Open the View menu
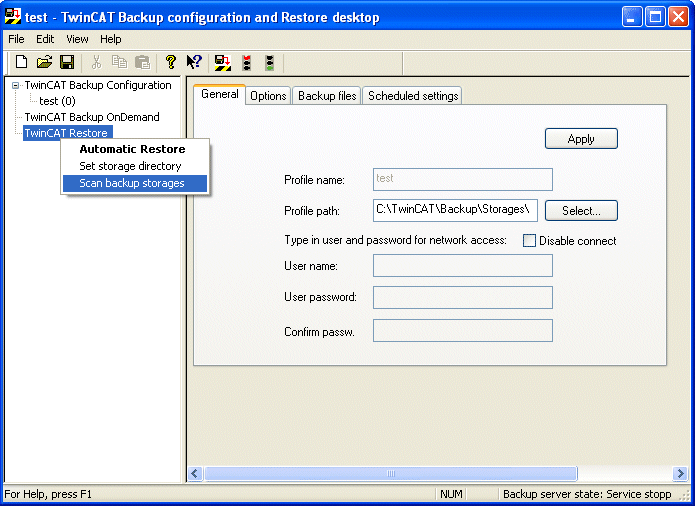The width and height of the screenshot is (695, 506). pyautogui.click(x=77, y=39)
